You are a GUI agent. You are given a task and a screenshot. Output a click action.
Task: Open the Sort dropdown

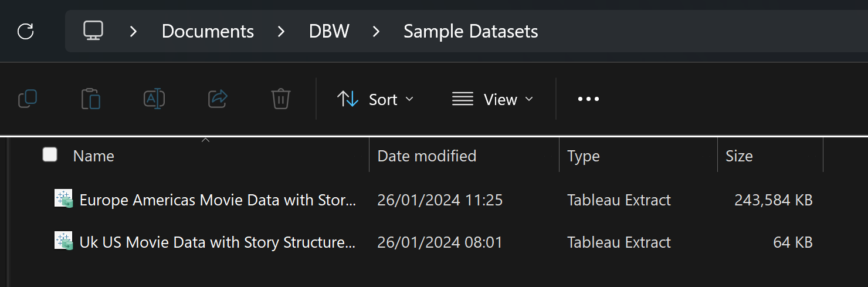coord(375,99)
